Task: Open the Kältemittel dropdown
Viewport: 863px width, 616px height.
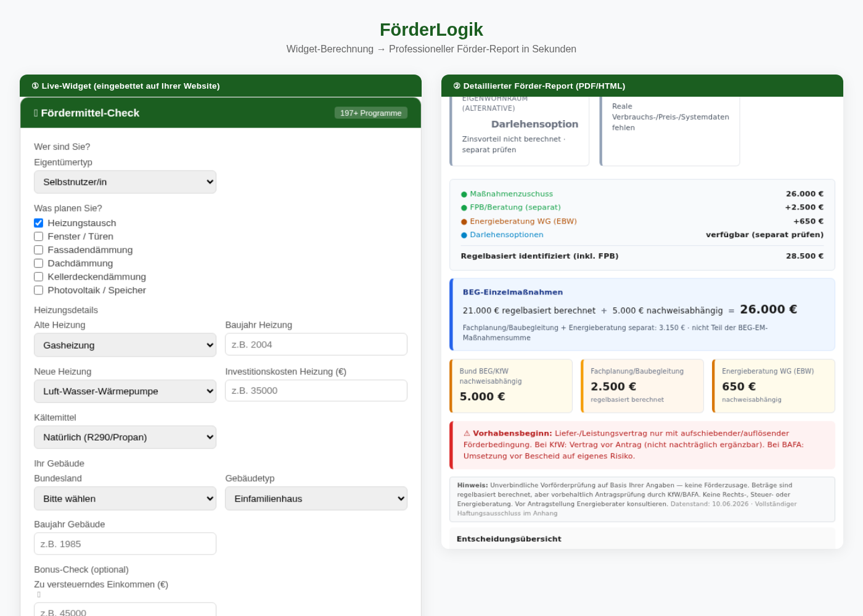Action: [x=125, y=437]
